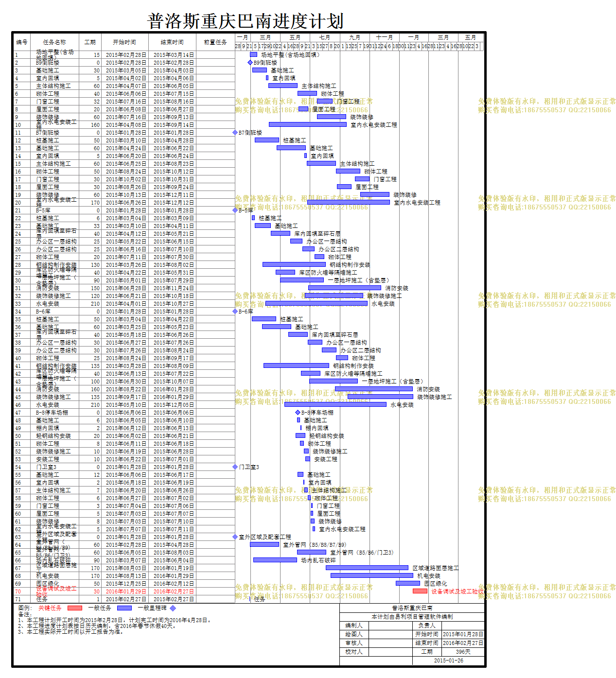Select the 园区绿化 Gantt bar
616x678 pixels.
tap(408, 584)
